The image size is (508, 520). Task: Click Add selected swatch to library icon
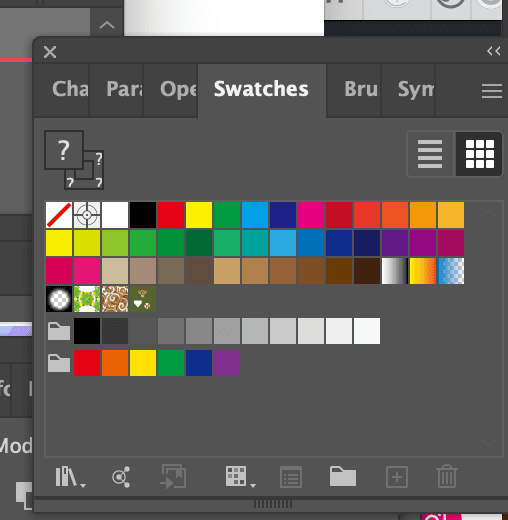(x=173, y=477)
